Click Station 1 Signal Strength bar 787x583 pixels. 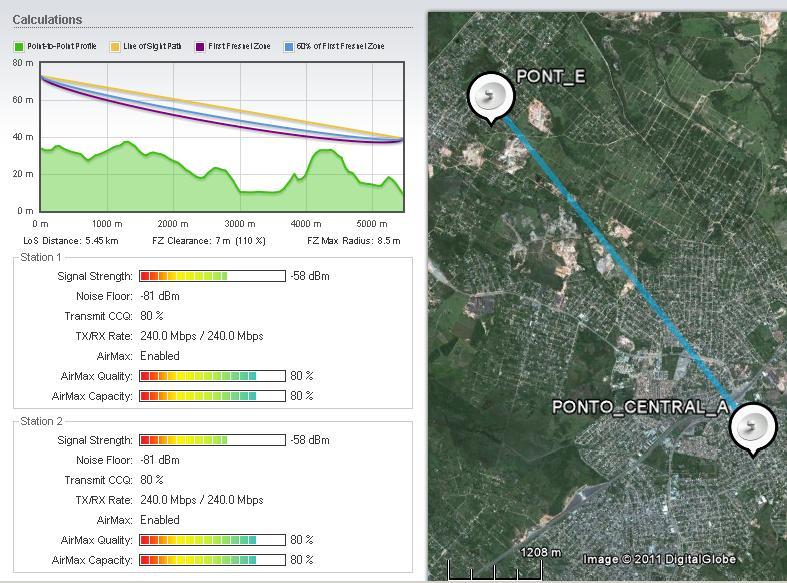(212, 276)
